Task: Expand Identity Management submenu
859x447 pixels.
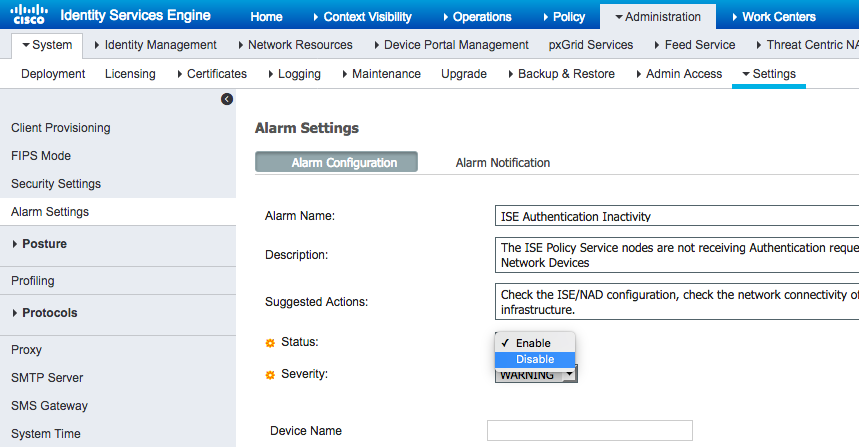Action: point(156,45)
